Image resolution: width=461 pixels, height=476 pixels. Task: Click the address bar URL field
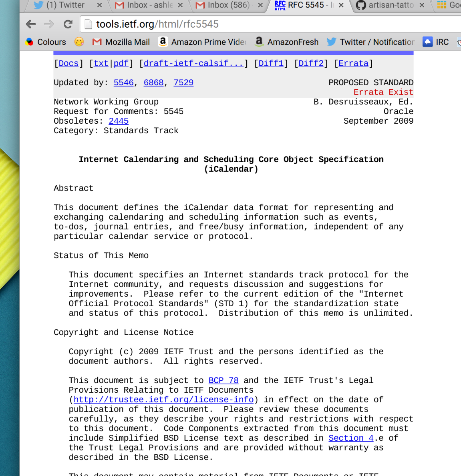click(x=270, y=24)
